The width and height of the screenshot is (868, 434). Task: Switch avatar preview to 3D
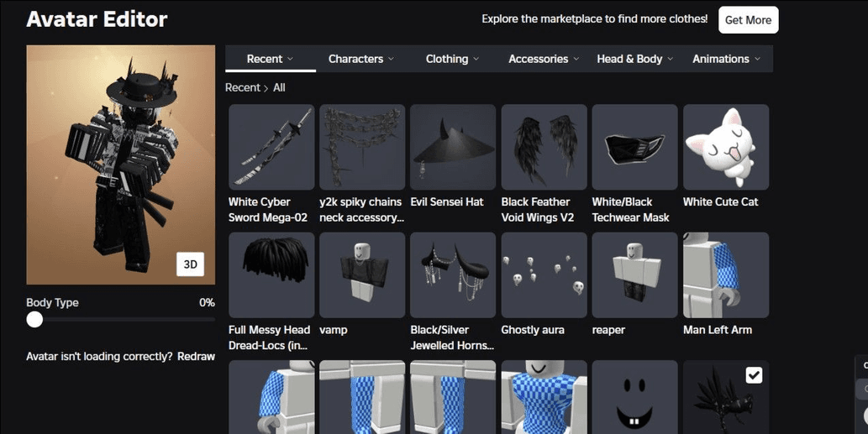click(191, 264)
